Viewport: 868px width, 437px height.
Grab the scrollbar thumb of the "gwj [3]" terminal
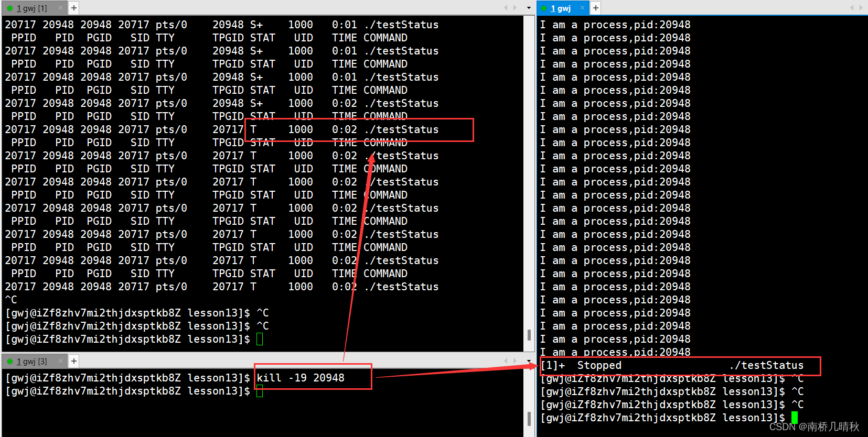[529, 419]
